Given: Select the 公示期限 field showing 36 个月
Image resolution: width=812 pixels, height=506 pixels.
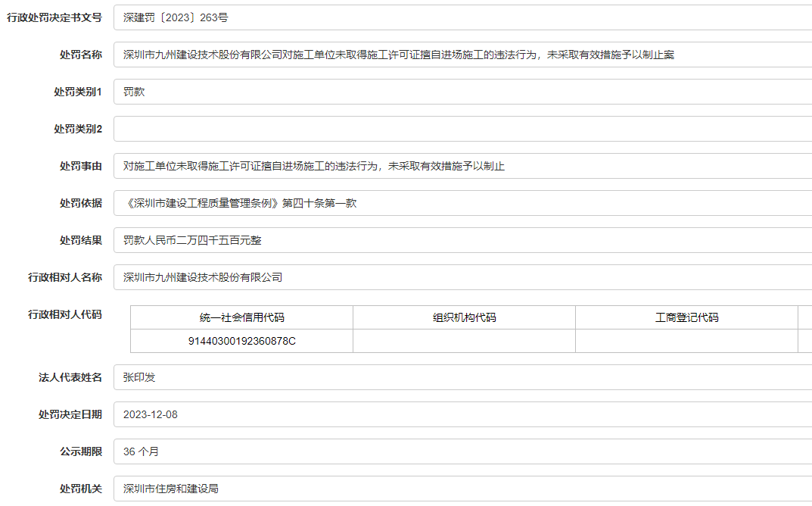Looking at the screenshot, I should pos(463,451).
